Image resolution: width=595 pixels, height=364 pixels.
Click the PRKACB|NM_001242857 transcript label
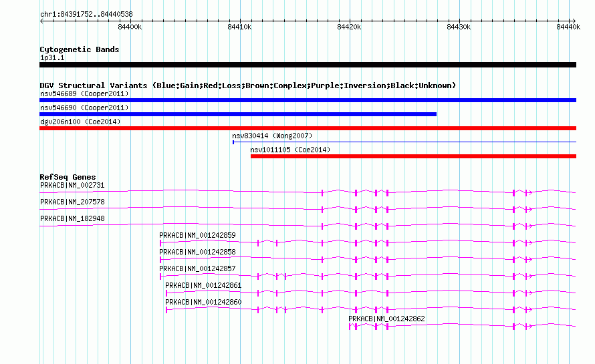197,269
